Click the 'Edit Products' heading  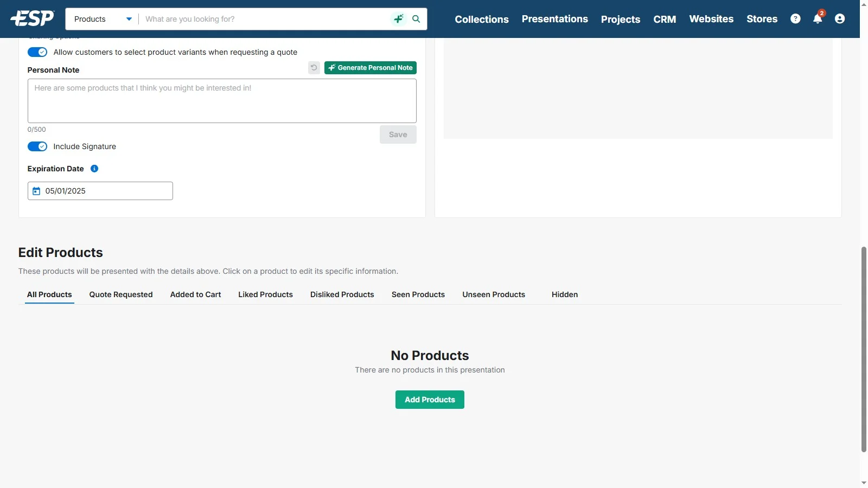tap(61, 253)
